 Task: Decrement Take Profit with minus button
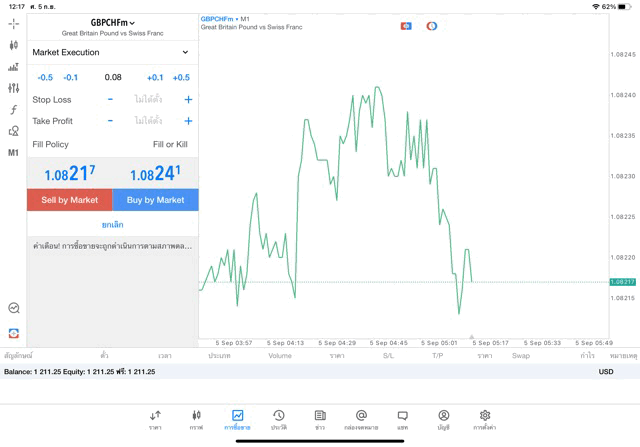(110, 121)
